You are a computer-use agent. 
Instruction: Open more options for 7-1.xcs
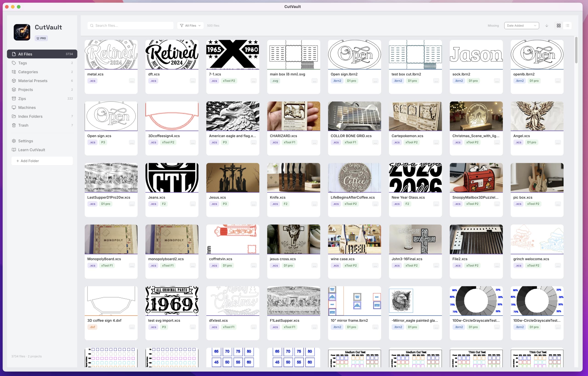click(254, 81)
